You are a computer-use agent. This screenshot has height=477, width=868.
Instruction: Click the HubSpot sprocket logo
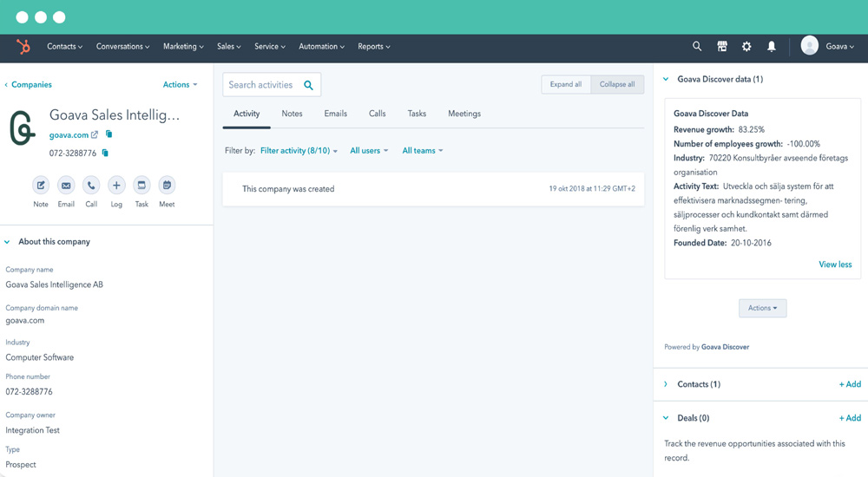click(23, 47)
